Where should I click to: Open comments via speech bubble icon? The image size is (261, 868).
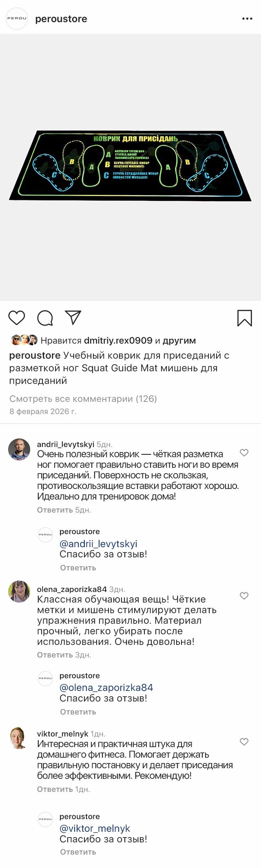tap(45, 318)
